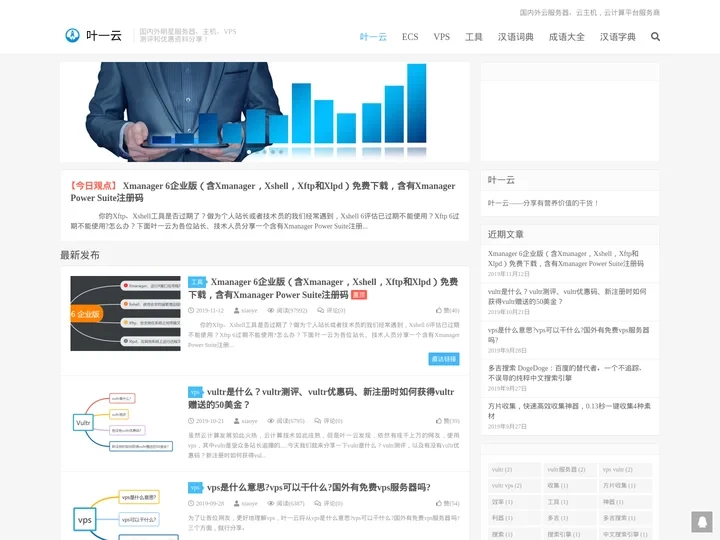Screen dimensions: 720x540
Task: Click the 2019年11月12日 date in the sidebar
Action: tap(509, 274)
